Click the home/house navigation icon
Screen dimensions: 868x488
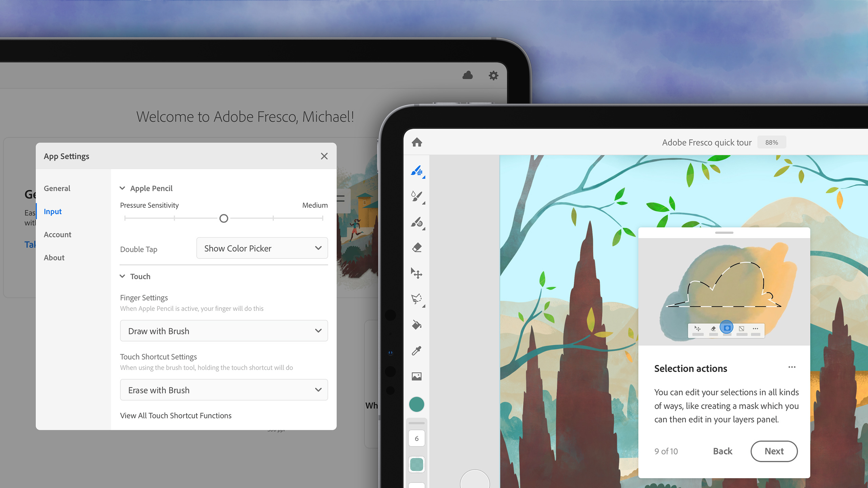click(417, 142)
